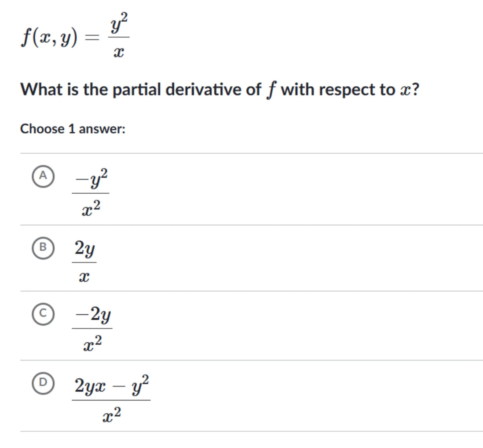Viewport: 483px width, 448px height.
Task: Click the x denominator of choice B
Action: coord(84,277)
